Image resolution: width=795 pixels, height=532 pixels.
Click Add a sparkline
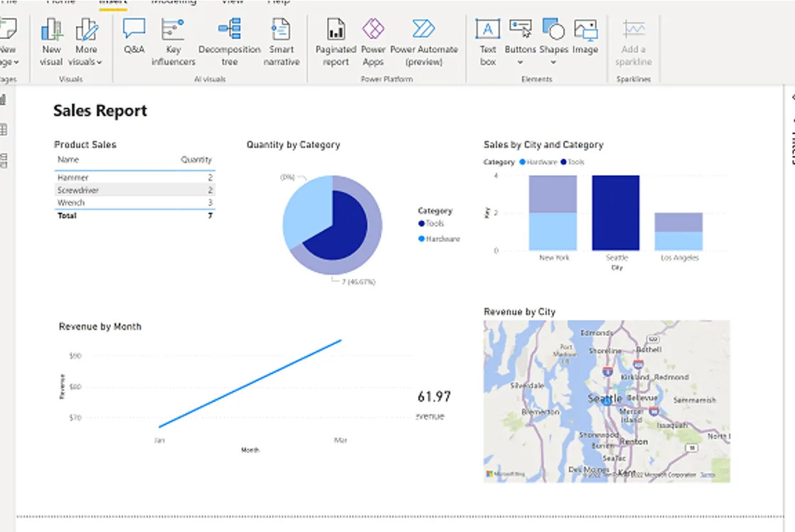pyautogui.click(x=634, y=41)
